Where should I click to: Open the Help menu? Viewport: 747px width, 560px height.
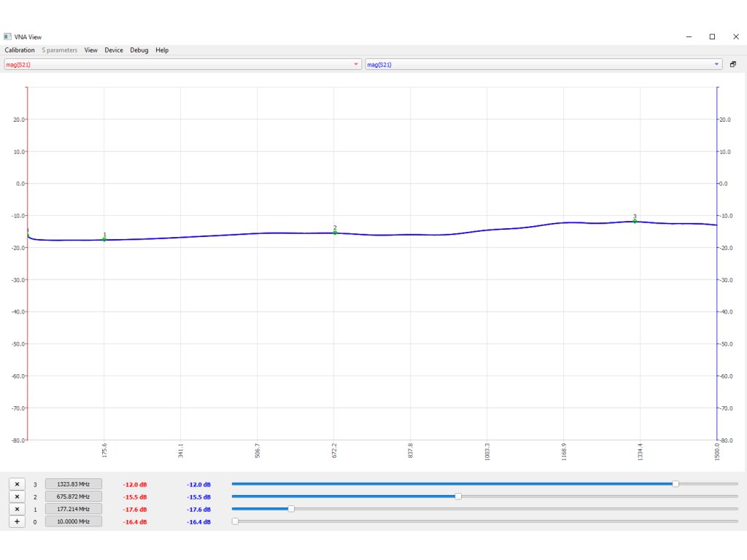162,50
